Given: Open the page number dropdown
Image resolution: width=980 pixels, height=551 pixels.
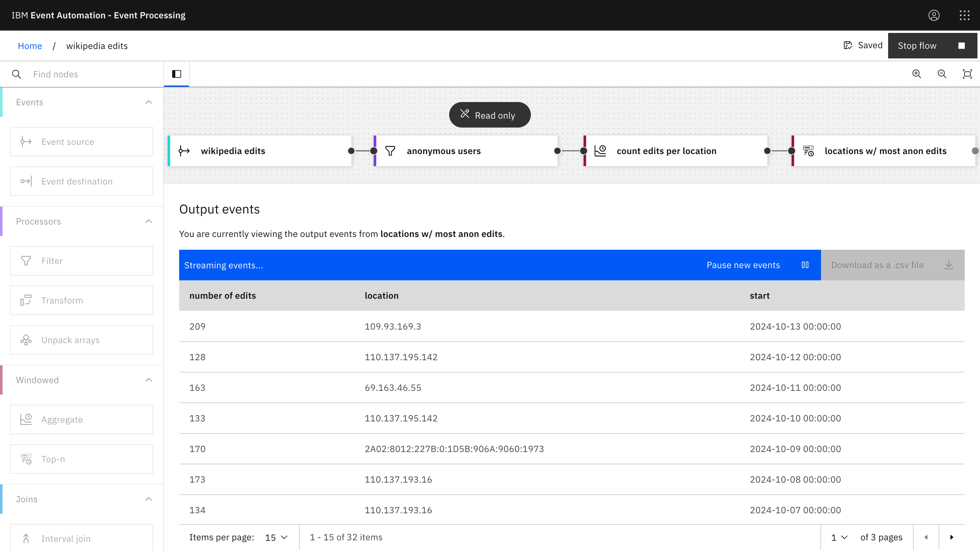Looking at the screenshot, I should click(839, 537).
